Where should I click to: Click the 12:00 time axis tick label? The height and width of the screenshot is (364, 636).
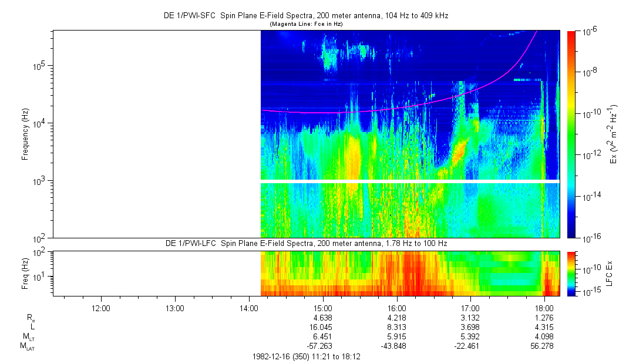point(101,307)
